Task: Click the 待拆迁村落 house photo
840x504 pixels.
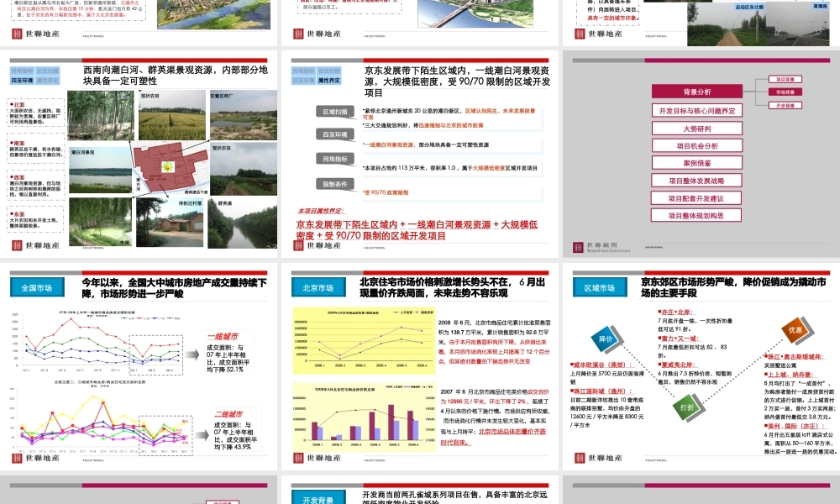Action: (171, 223)
